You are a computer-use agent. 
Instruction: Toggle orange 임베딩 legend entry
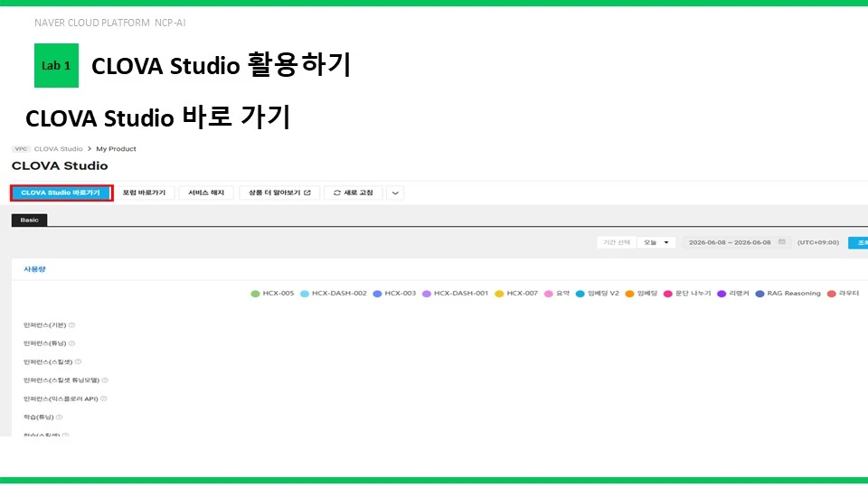641,293
